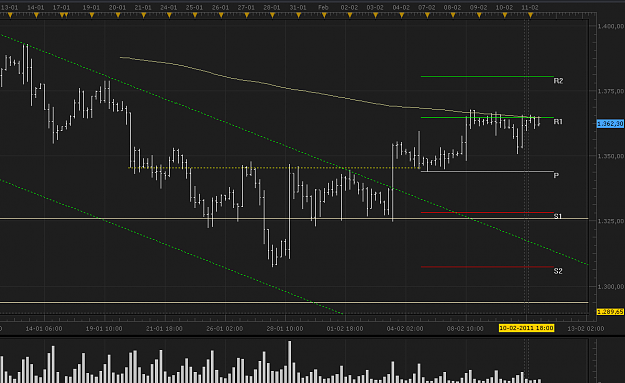Click the 26-01 02:00 time axis label
Viewport: 625px width, 383px height.
[224, 329]
